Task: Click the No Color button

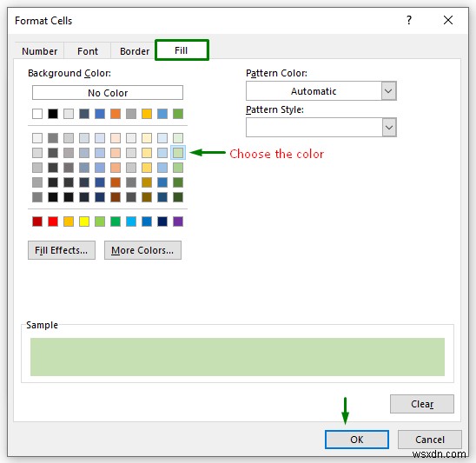Action: pos(108,93)
